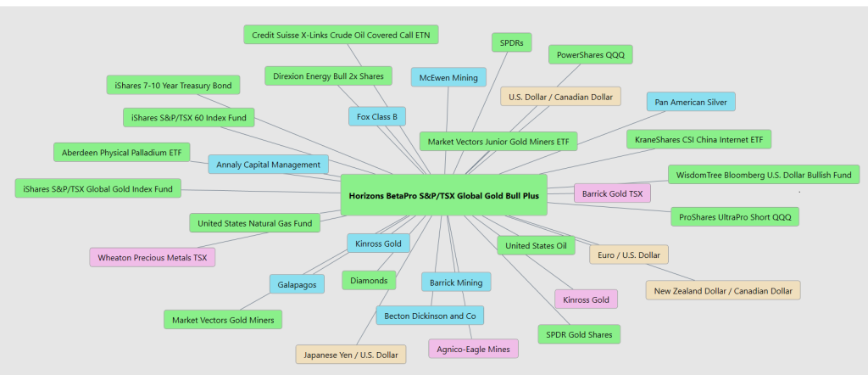The width and height of the screenshot is (868, 375).
Task: Select the Barrick Gold TSX node
Action: (612, 193)
